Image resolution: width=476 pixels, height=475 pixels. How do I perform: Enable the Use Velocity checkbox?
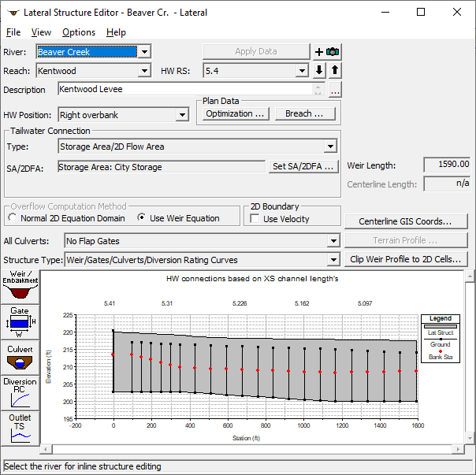[254, 219]
